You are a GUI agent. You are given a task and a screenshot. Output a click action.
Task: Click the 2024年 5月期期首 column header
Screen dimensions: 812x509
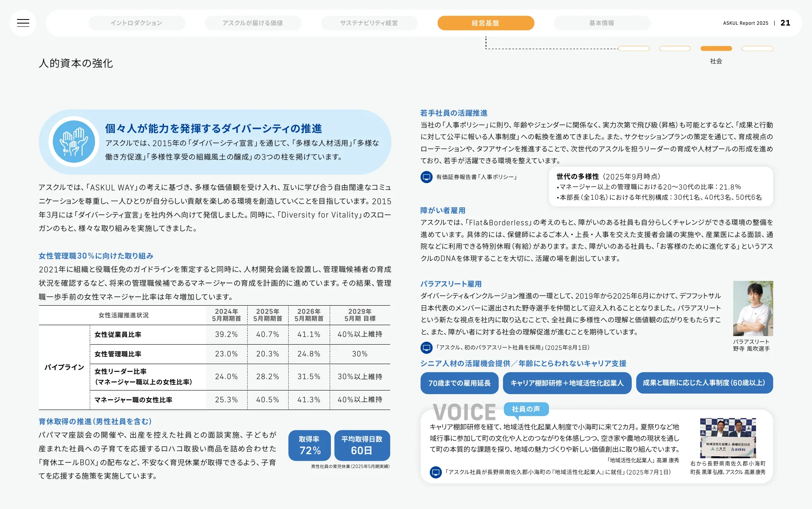(227, 315)
